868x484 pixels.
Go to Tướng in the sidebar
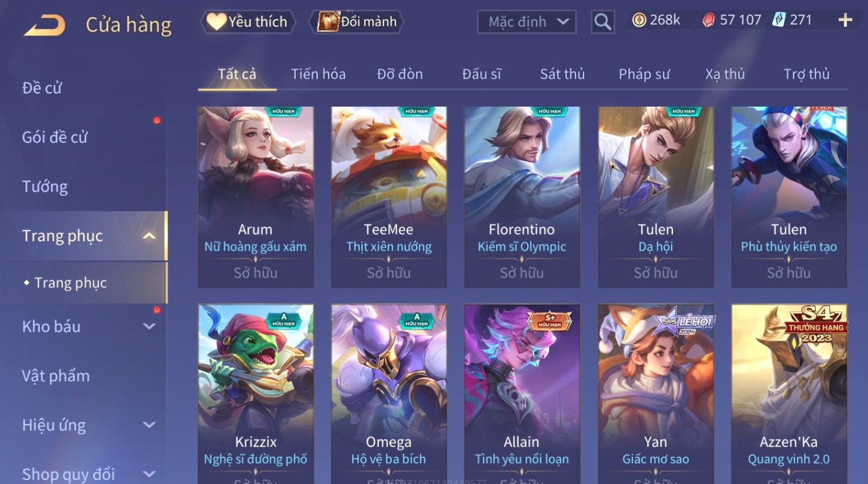click(45, 187)
